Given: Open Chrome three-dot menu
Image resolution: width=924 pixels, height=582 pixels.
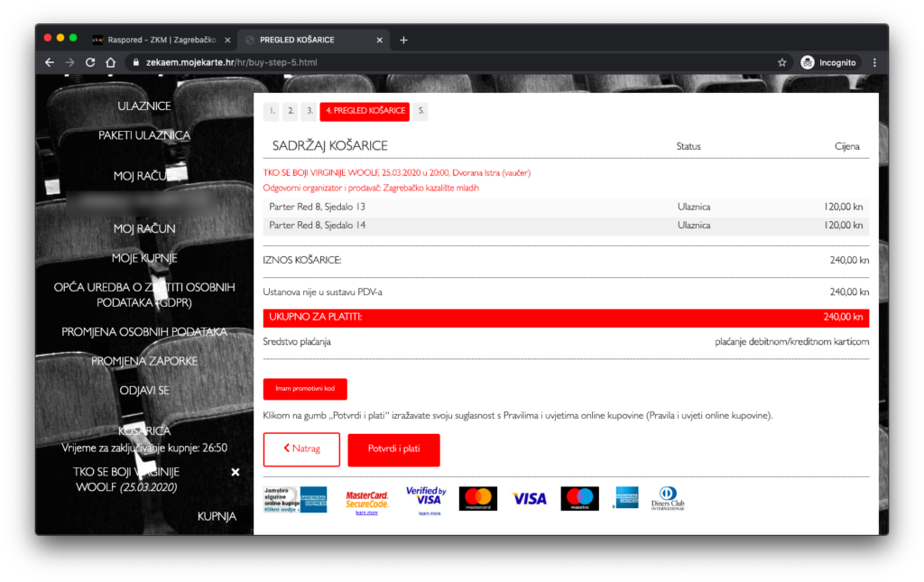Looking at the screenshot, I should (873, 62).
